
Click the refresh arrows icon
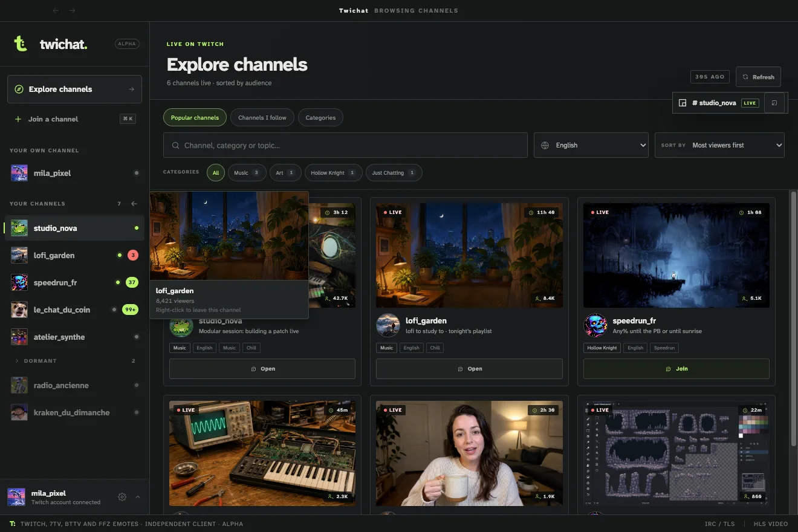click(745, 77)
